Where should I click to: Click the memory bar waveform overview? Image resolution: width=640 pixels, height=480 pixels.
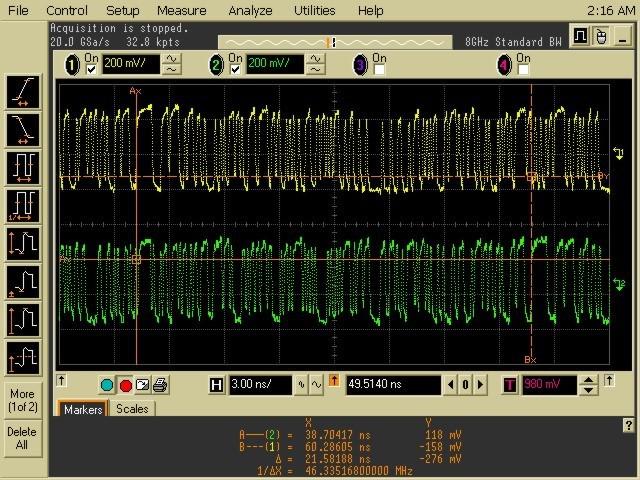(x=335, y=42)
